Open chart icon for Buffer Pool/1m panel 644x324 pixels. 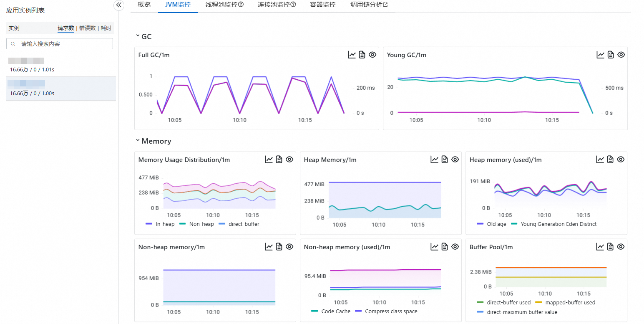click(600, 247)
